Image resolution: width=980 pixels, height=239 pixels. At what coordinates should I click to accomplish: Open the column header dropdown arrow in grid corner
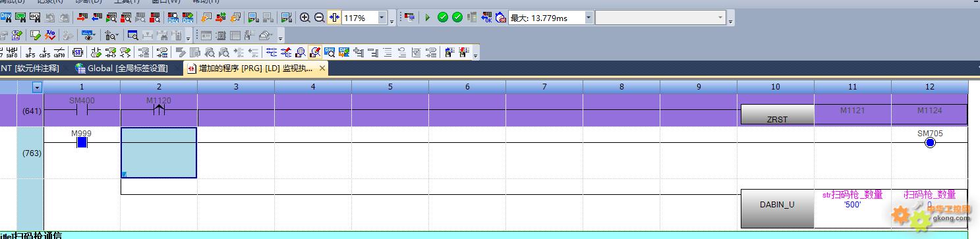37,87
